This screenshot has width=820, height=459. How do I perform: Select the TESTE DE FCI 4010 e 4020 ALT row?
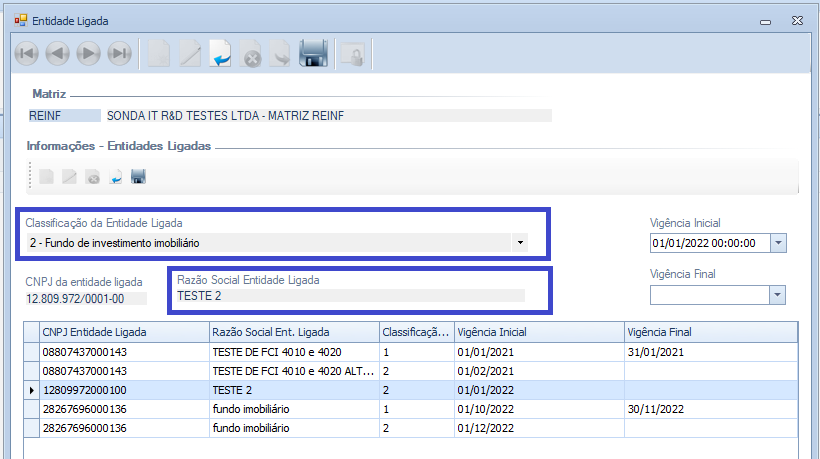pyautogui.click(x=293, y=370)
